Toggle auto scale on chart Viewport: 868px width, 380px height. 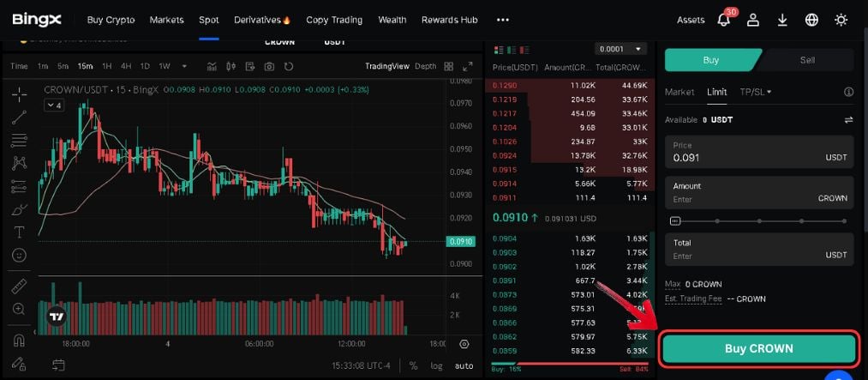(464, 365)
